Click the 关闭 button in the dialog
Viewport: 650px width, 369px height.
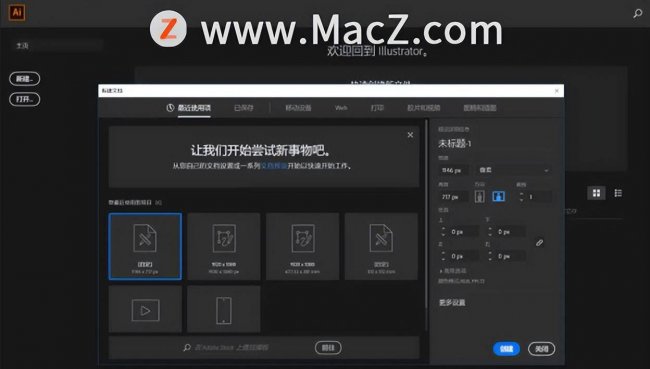point(542,349)
